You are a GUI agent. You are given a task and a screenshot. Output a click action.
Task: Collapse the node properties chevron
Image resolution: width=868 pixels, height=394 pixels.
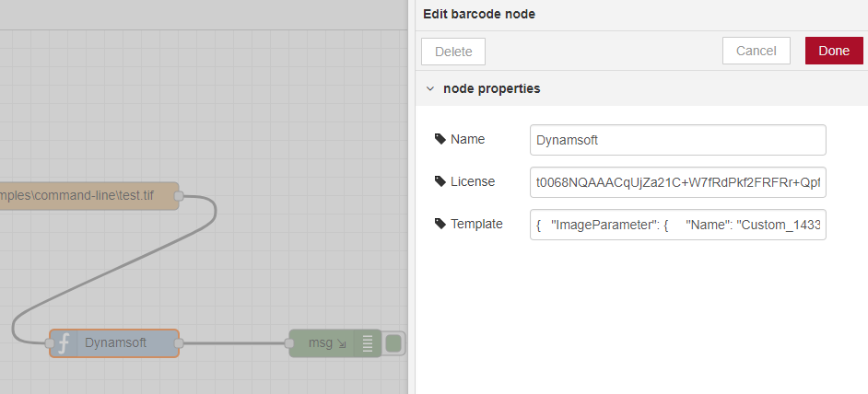tap(430, 89)
